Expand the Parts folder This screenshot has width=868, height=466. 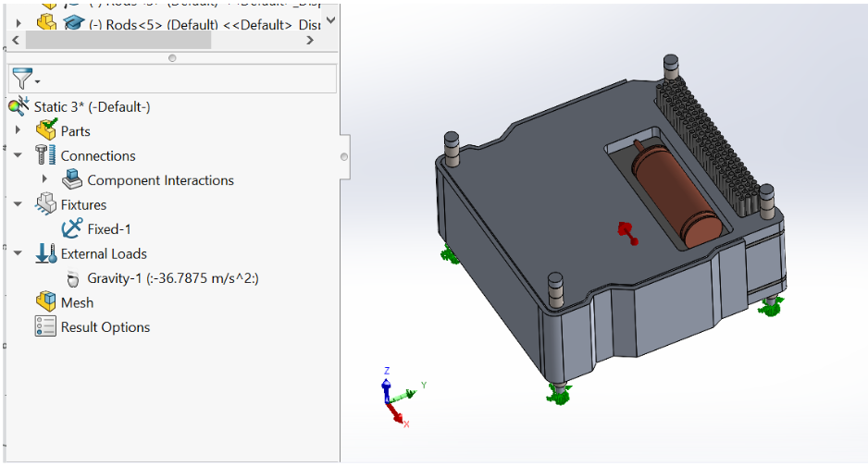[19, 130]
